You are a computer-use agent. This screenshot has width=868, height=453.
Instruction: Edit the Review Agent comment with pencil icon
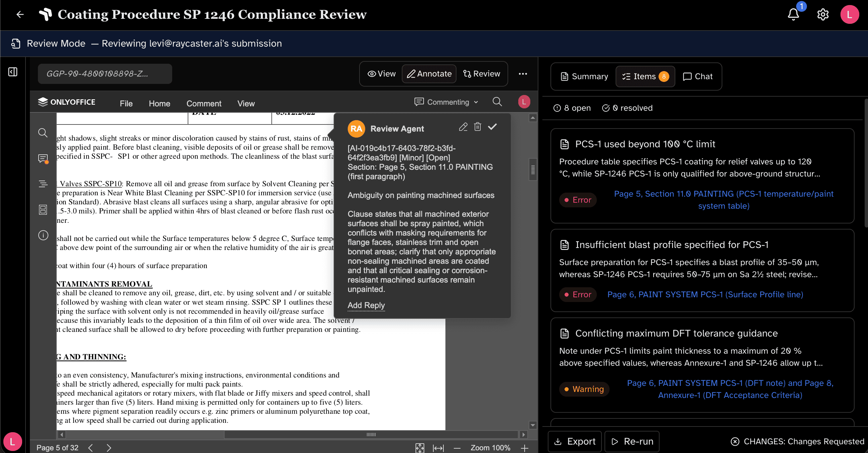click(463, 127)
